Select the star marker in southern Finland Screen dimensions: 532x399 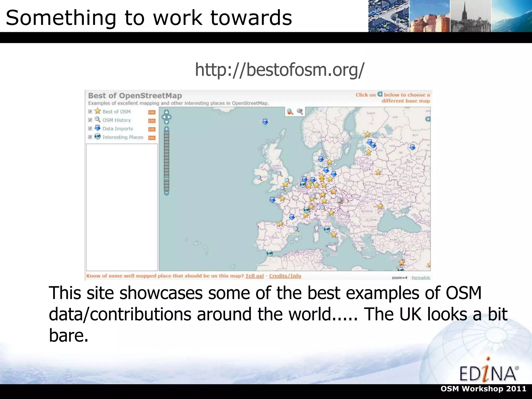[367, 134]
